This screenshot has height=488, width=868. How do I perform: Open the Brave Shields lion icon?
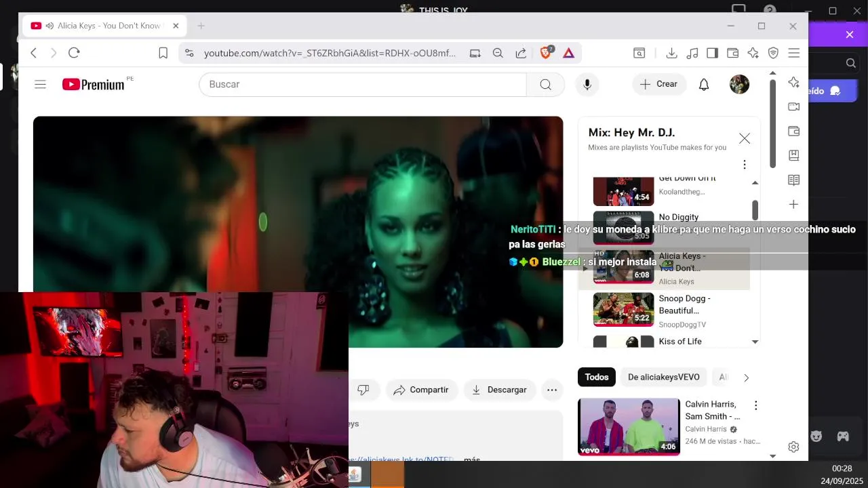546,53
